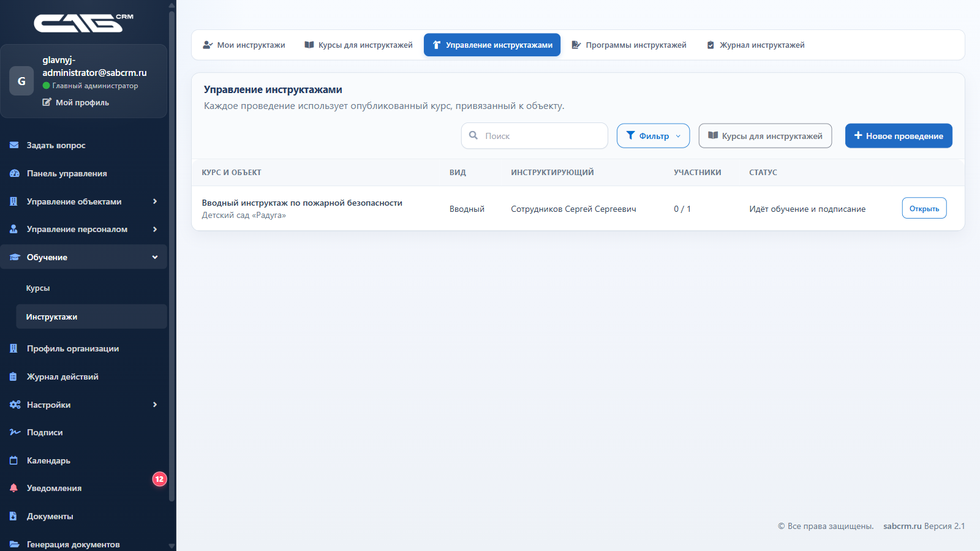Click the bell icon for Уведомления

pos(13,488)
